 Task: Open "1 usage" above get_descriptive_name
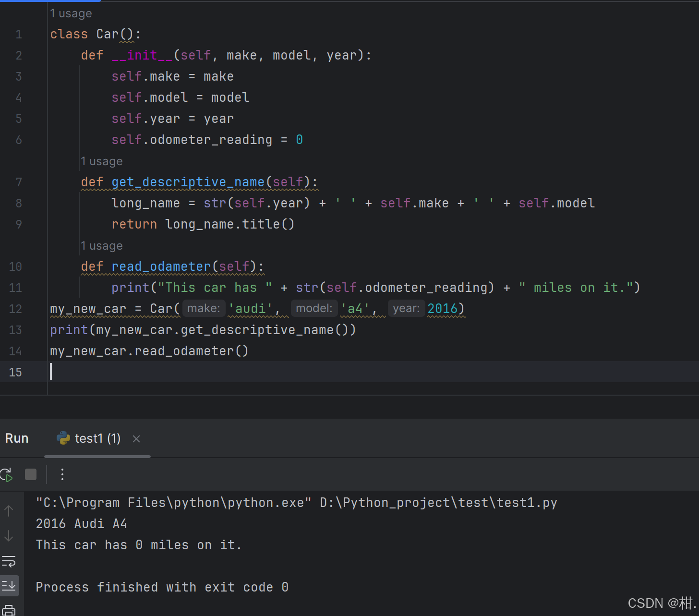tap(101, 161)
